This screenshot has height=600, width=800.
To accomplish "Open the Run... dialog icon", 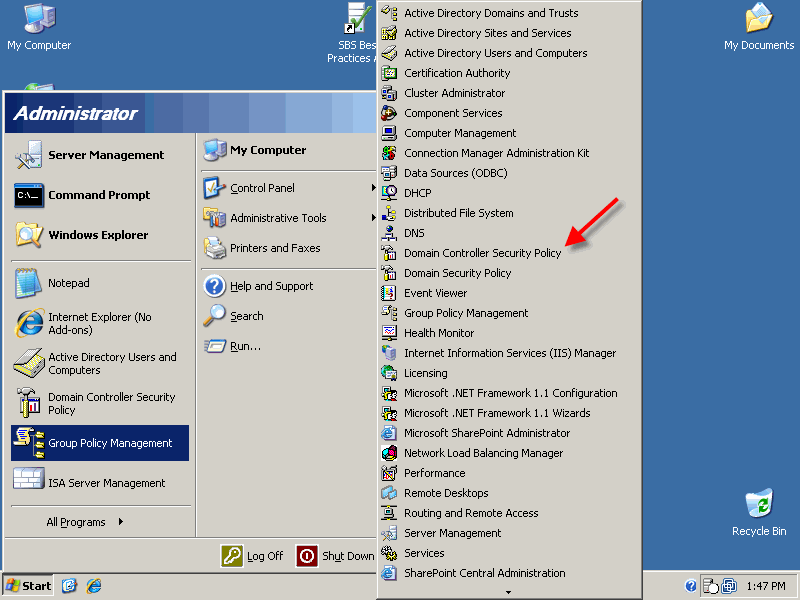I will coord(215,346).
